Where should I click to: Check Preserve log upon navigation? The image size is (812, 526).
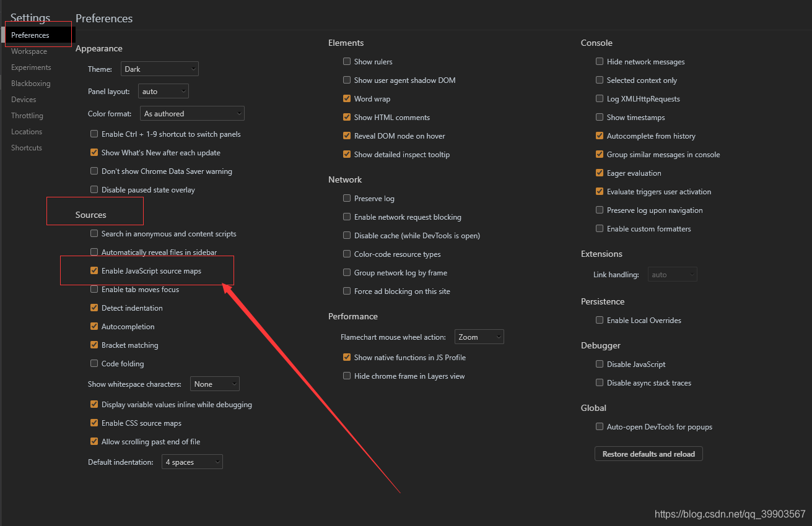click(600, 210)
